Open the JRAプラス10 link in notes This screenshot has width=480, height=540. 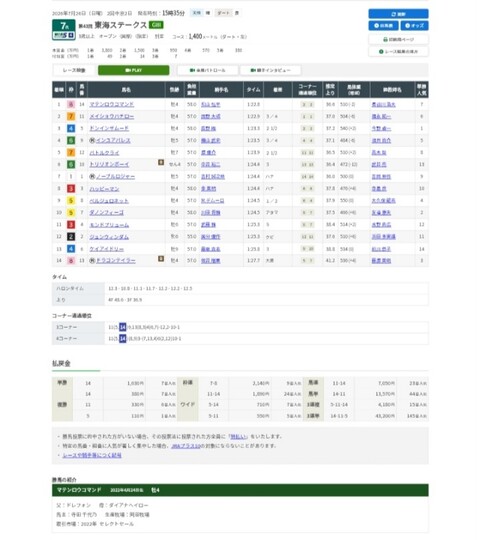coord(186,446)
